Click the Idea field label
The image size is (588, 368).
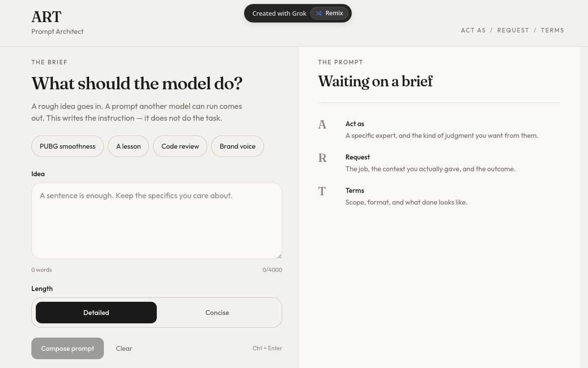point(38,174)
